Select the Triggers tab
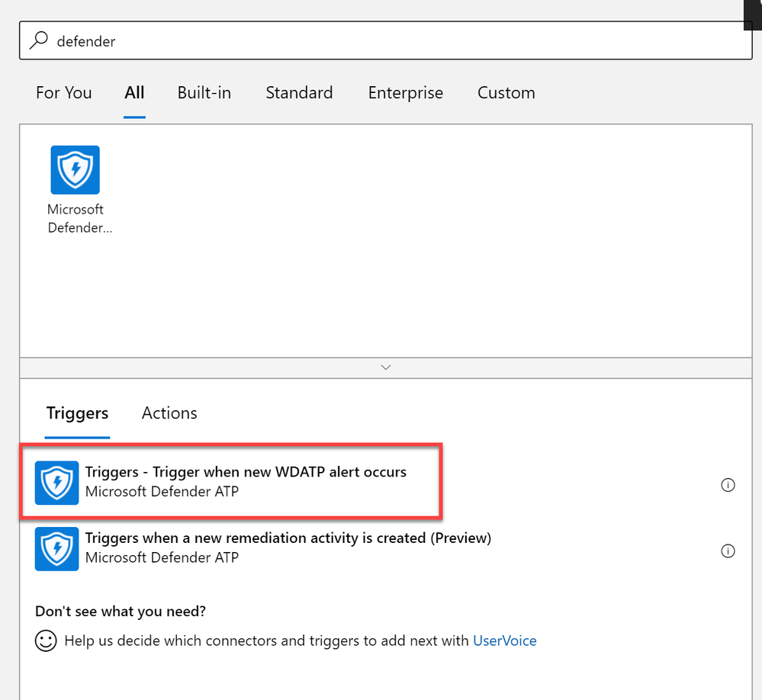The image size is (762, 700). (77, 413)
